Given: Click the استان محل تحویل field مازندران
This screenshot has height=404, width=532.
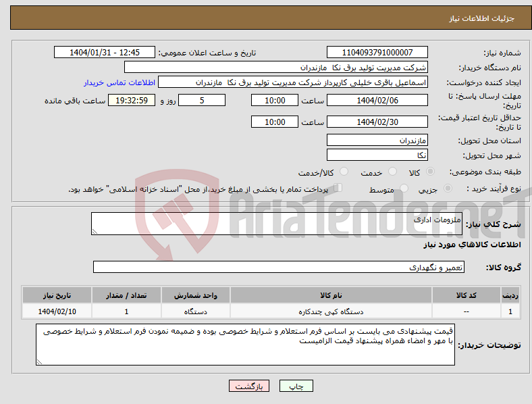Looking at the screenshot, I should click(x=377, y=140).
